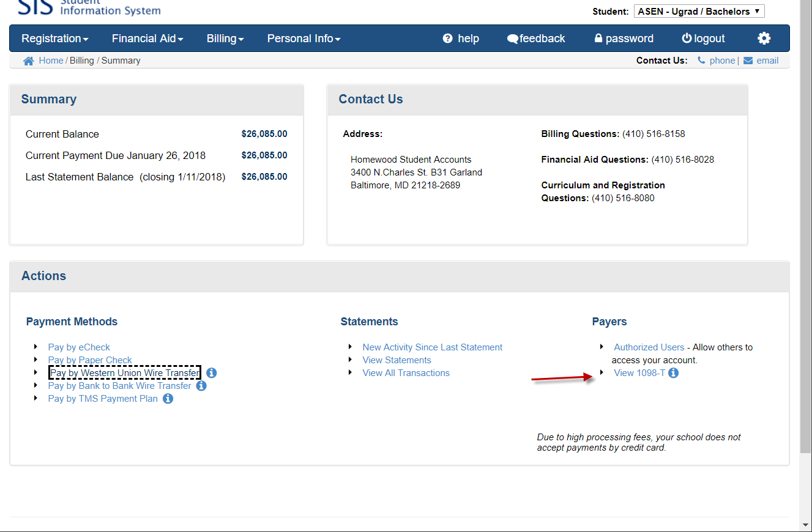Click the phone icon next to Contact Us
The width and height of the screenshot is (812, 532).
(x=701, y=61)
